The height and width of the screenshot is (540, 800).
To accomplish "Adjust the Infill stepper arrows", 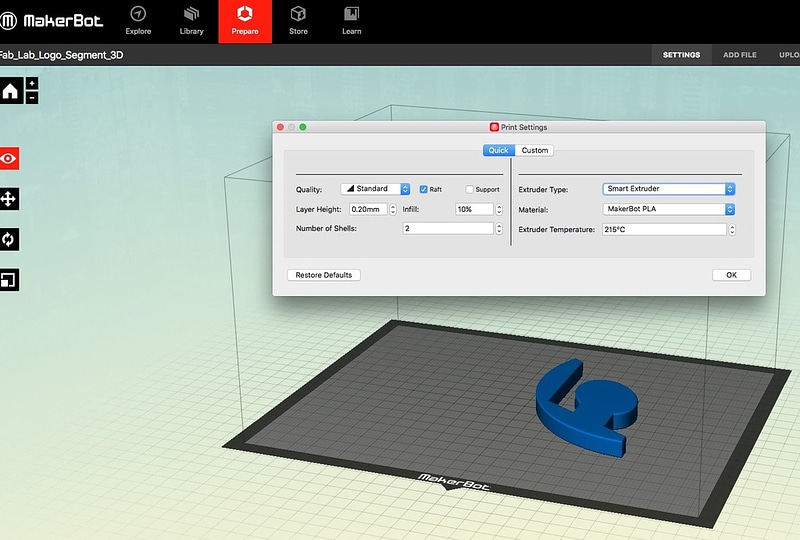I will pos(499,209).
